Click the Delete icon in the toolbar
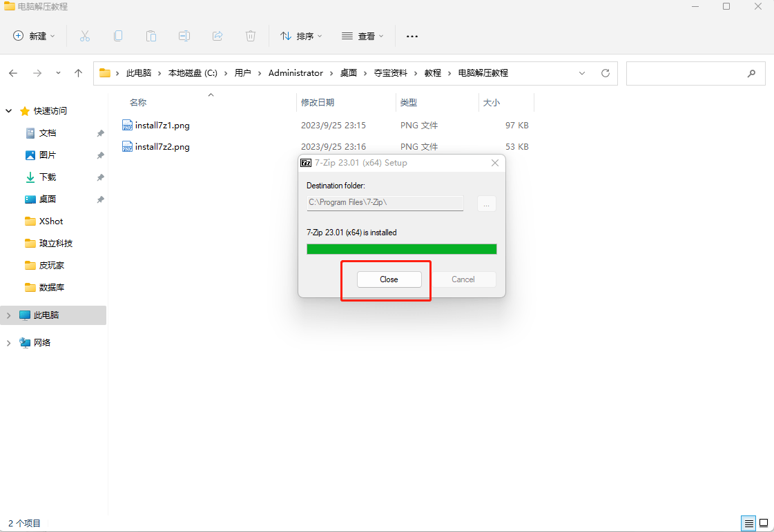774x532 pixels. coord(250,36)
